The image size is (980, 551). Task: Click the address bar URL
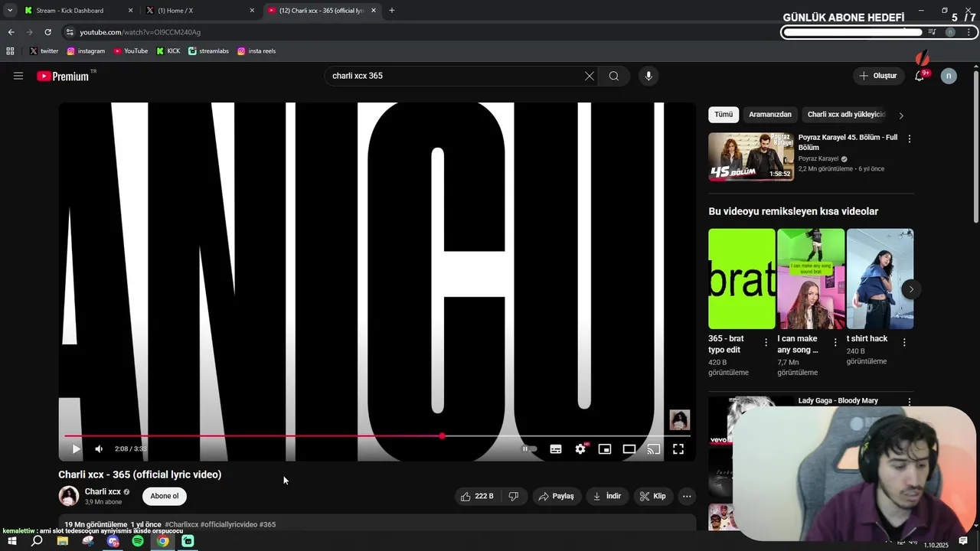click(x=140, y=32)
